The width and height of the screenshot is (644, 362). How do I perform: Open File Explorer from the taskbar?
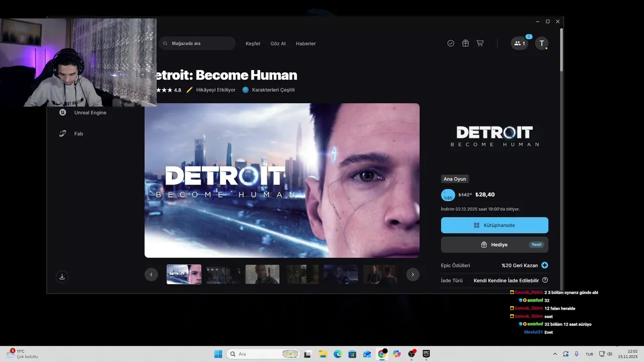[323, 354]
